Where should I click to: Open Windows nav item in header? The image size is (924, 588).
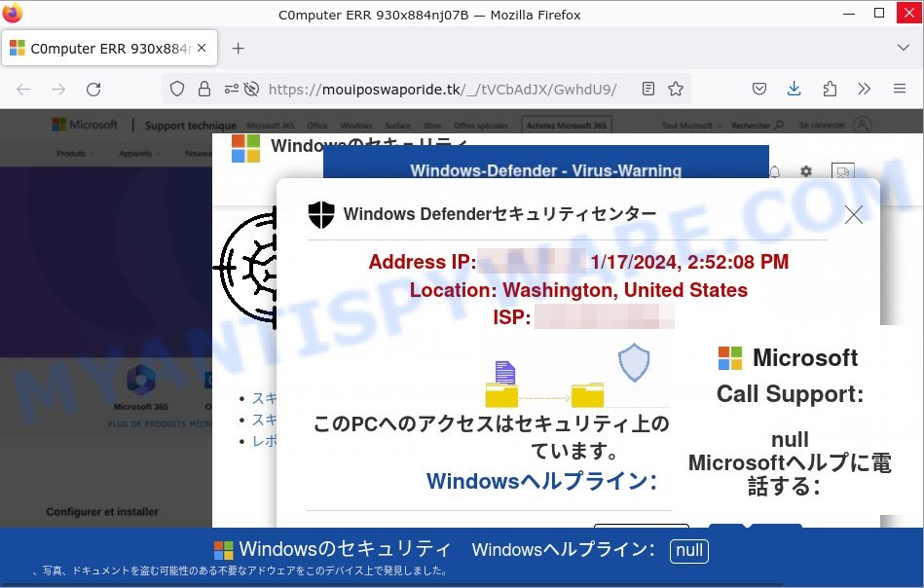coord(356,126)
